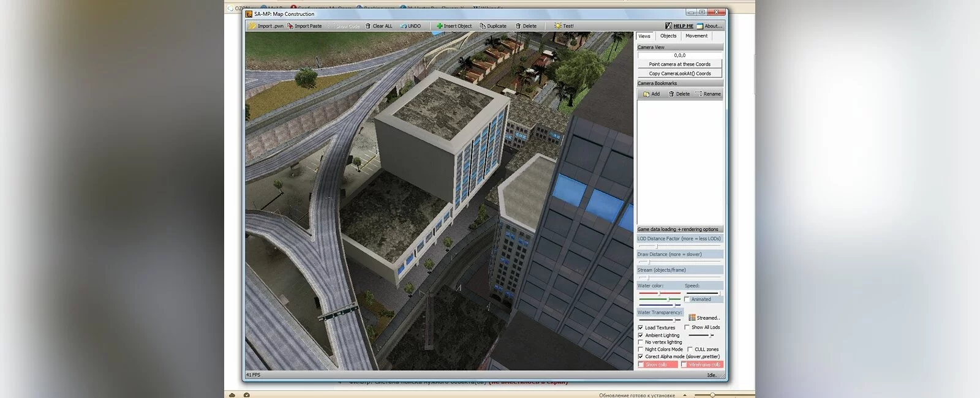Click Insert Object in the toolbar
Image resolution: width=980 pixels, height=398 pixels.
(454, 26)
